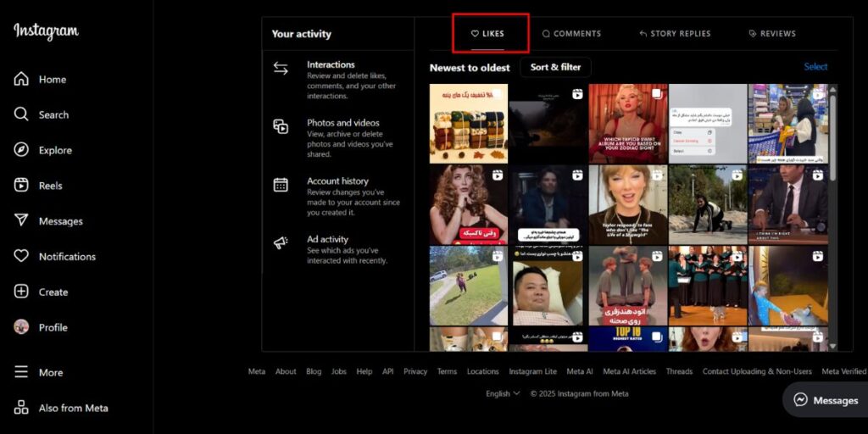Open Messages paper plane icon in sidebar

pyautogui.click(x=21, y=221)
